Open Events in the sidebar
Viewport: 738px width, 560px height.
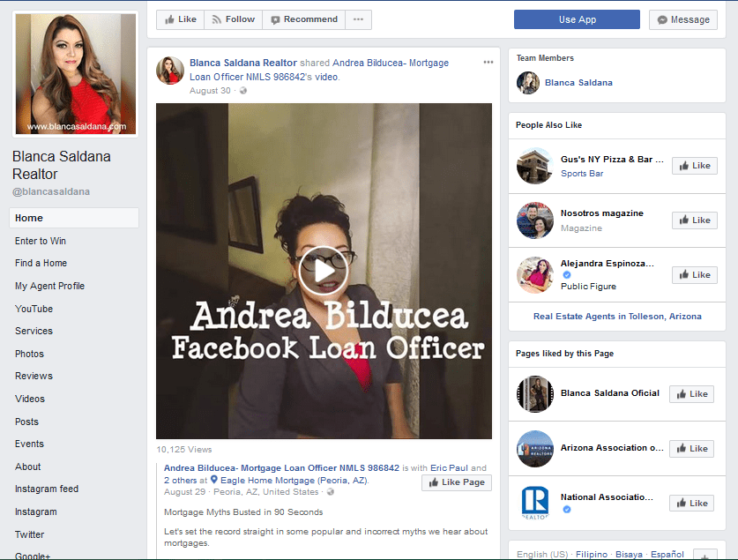coord(29,444)
